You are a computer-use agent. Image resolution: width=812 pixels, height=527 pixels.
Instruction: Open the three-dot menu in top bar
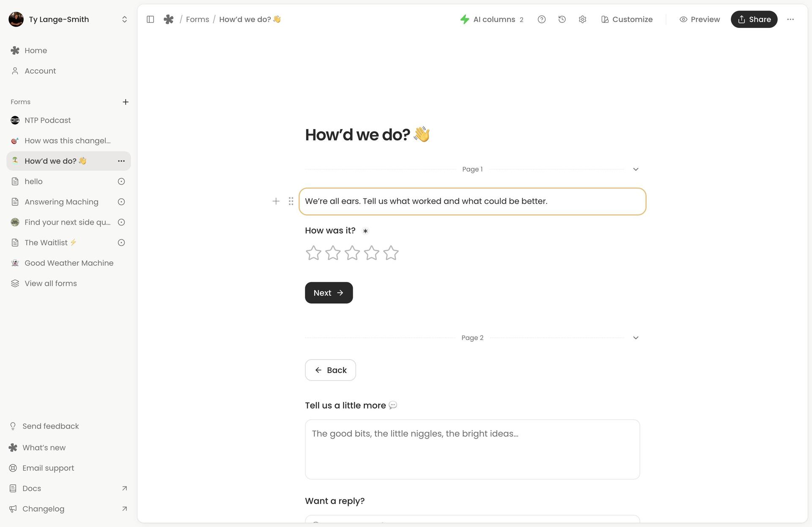pyautogui.click(x=790, y=19)
